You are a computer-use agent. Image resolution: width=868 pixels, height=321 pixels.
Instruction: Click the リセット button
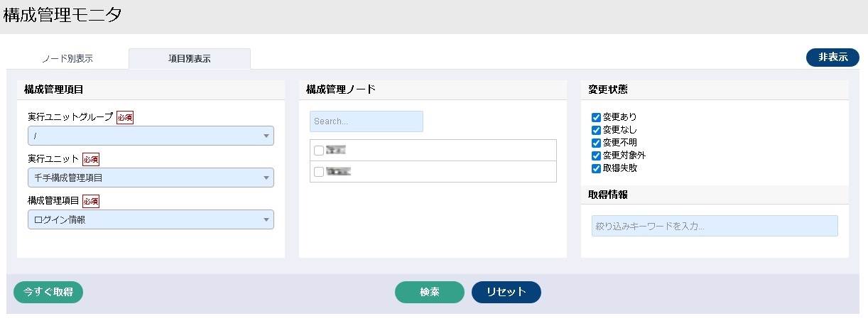pyautogui.click(x=506, y=292)
